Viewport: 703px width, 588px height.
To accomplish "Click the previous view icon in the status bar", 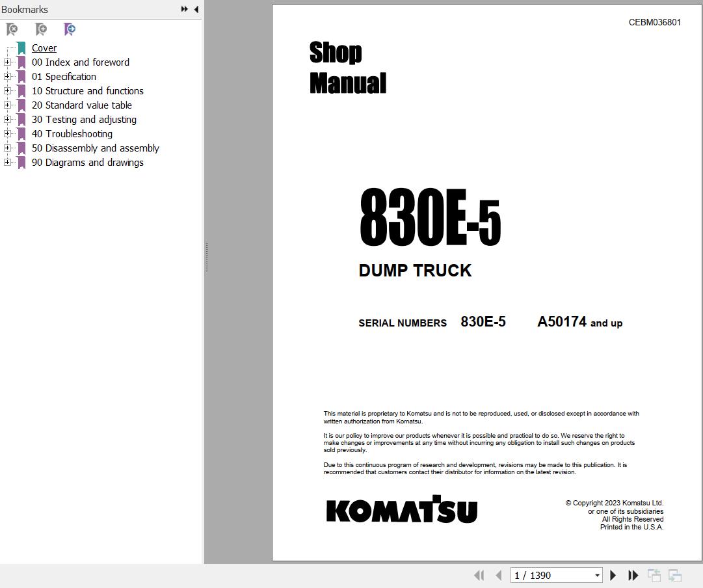I will pos(654,576).
